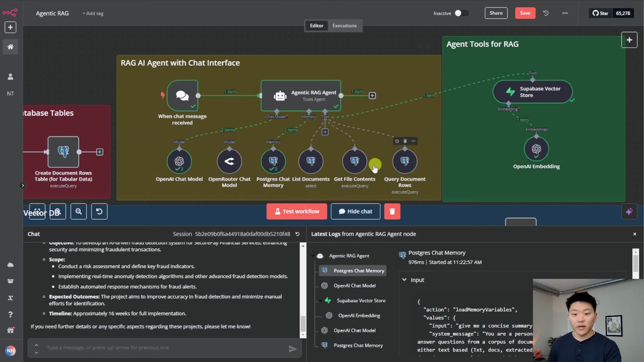Screen dimensions: 644x362
Task: Switch to the Editor tab
Action: [x=316, y=26]
